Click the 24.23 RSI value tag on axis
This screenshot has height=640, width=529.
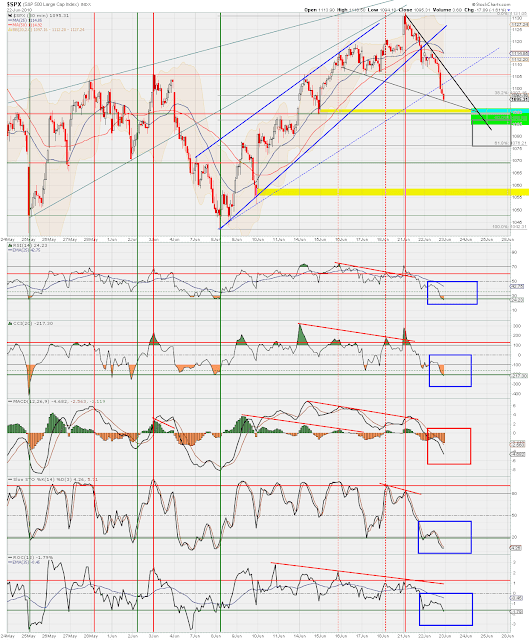click(518, 300)
